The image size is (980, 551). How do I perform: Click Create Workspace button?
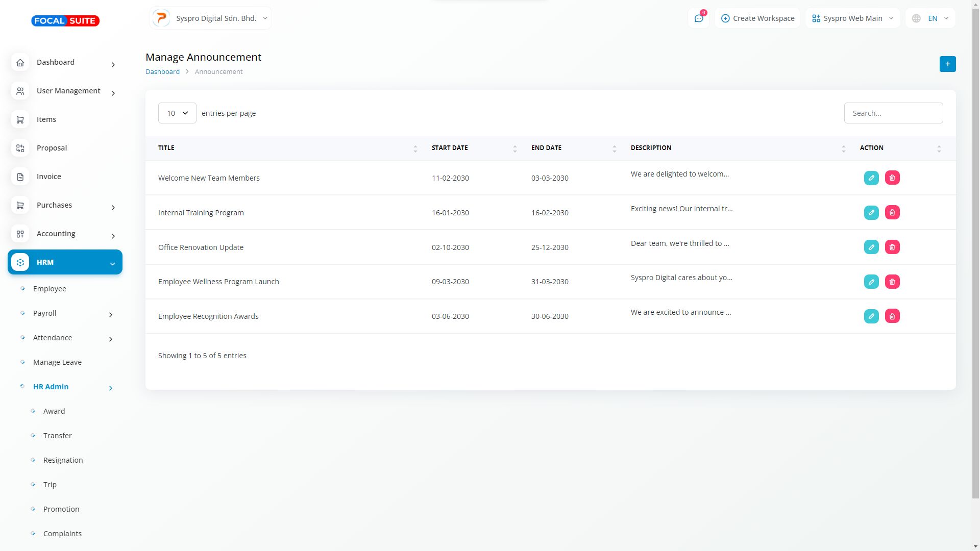(757, 18)
